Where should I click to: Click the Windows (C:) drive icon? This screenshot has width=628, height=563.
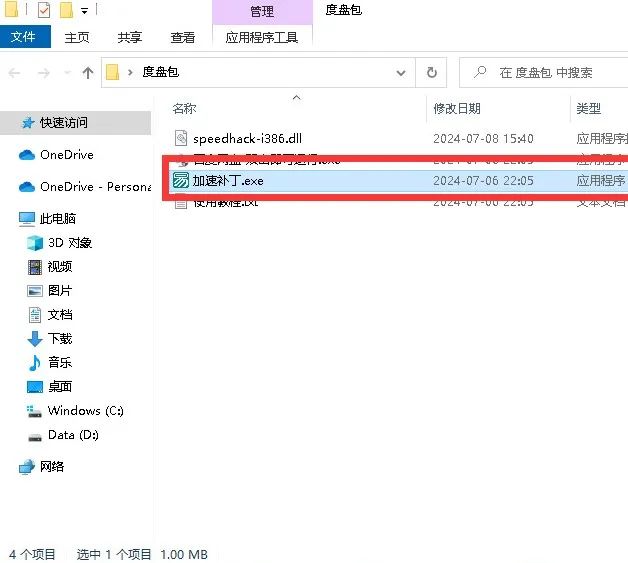click(x=34, y=411)
